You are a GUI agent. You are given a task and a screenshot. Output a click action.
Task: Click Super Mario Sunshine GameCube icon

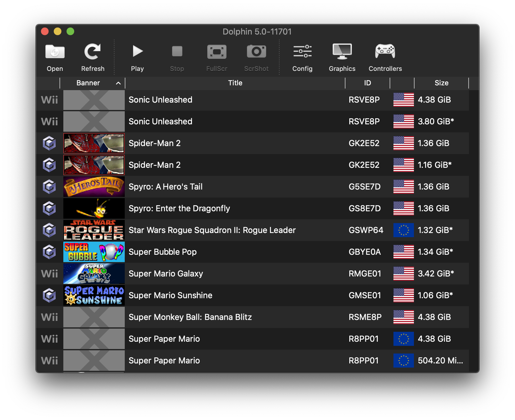49,295
